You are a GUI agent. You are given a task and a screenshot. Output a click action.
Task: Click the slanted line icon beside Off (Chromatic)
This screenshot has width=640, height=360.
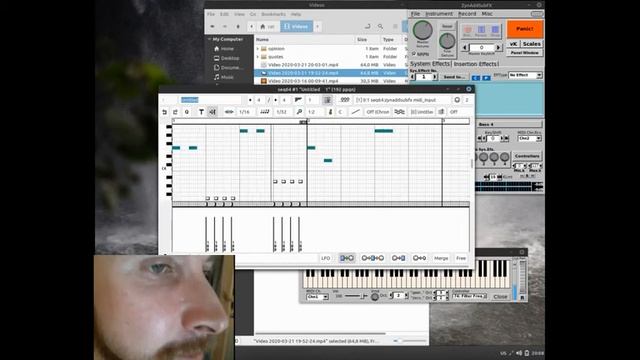tap(356, 112)
